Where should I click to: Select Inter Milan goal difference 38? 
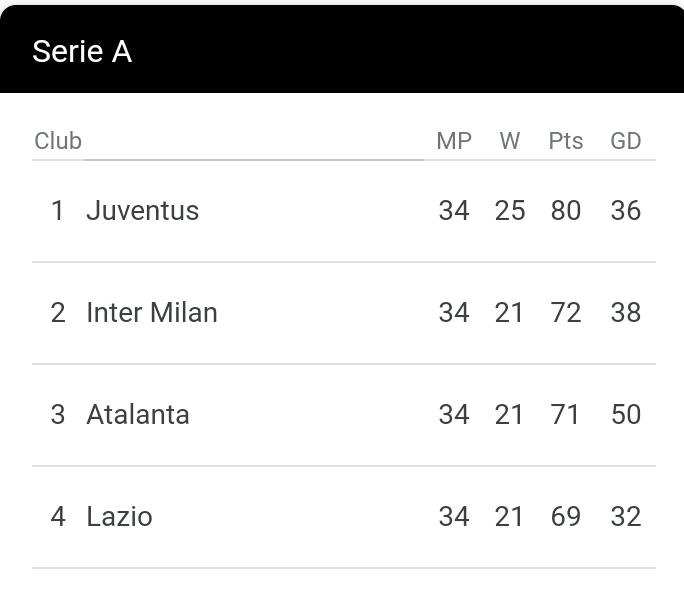pyautogui.click(x=626, y=313)
